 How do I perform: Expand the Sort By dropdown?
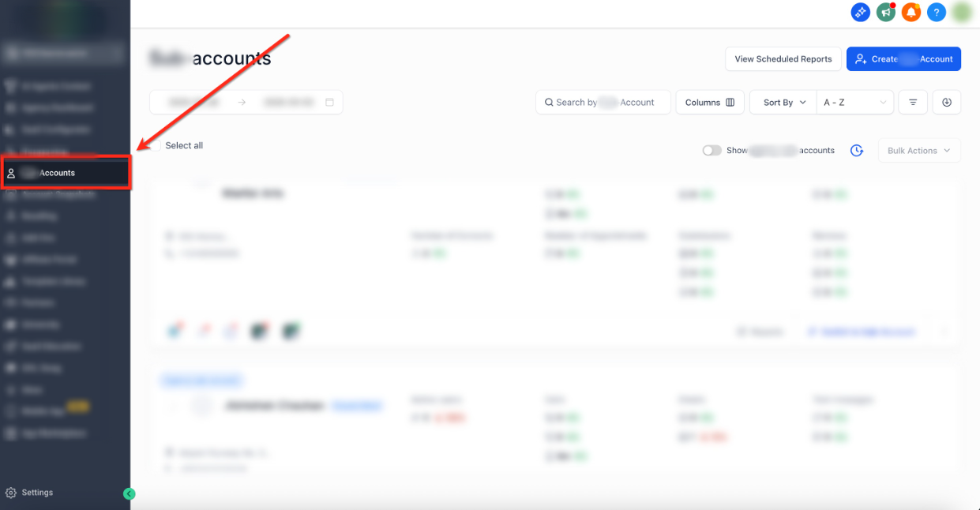click(783, 102)
